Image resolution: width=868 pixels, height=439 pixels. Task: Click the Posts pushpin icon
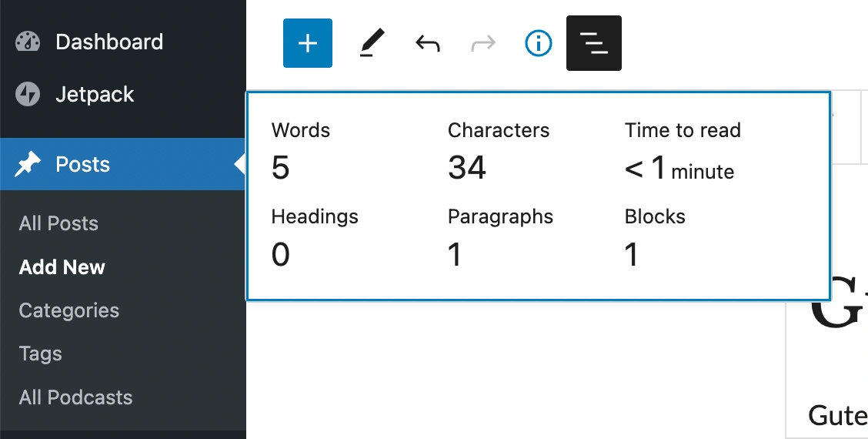[x=28, y=164]
